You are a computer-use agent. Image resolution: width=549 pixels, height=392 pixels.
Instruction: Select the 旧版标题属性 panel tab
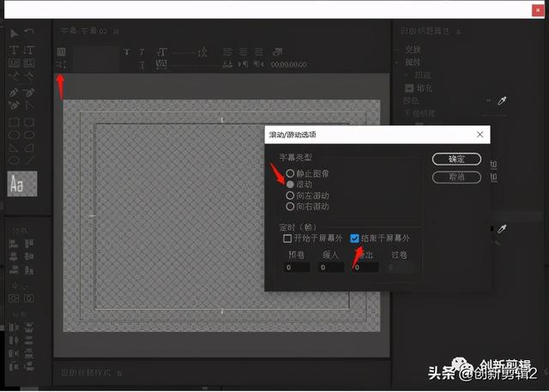(x=425, y=32)
